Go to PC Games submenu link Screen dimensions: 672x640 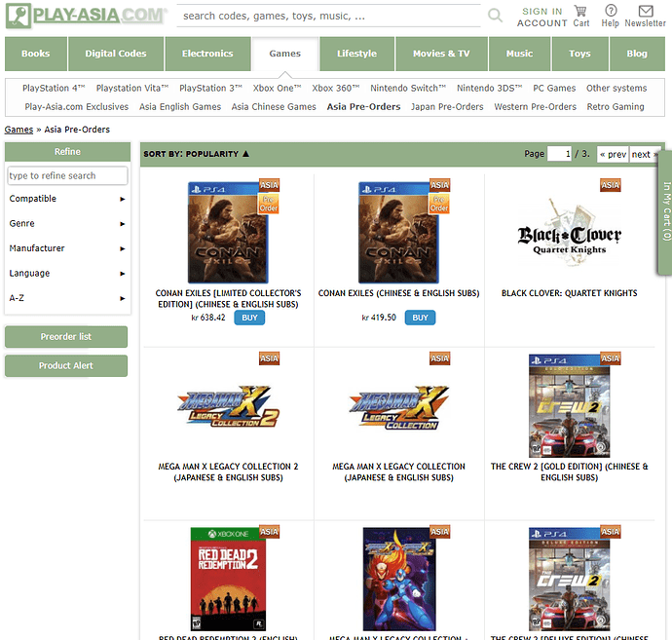click(x=554, y=89)
